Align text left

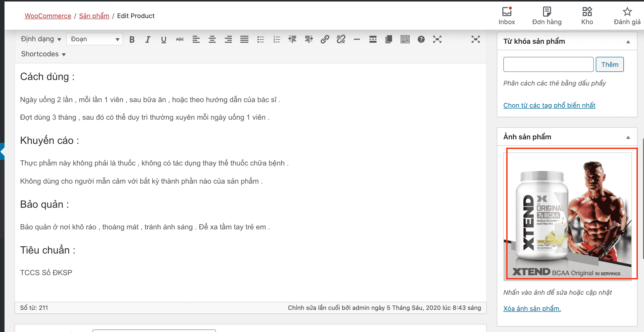[196, 39]
